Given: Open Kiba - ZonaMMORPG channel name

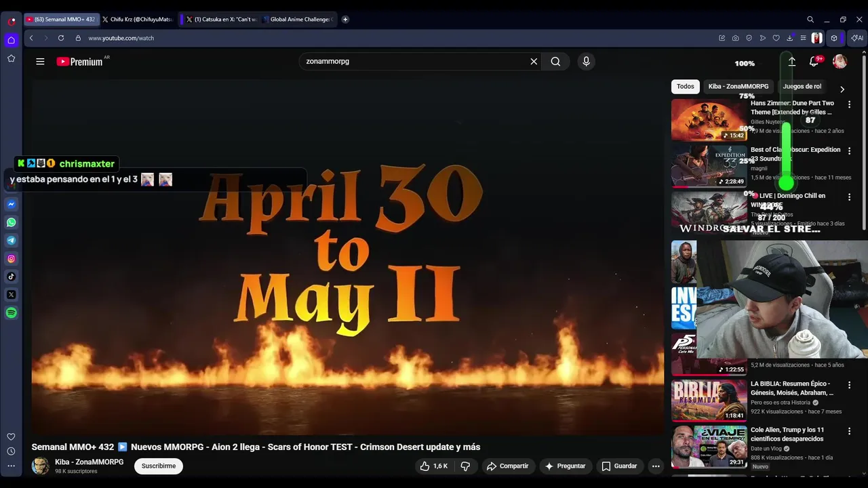Looking at the screenshot, I should tap(89, 462).
